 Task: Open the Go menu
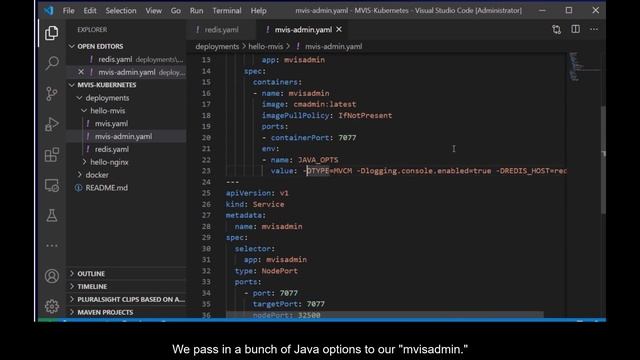[x=176, y=11]
